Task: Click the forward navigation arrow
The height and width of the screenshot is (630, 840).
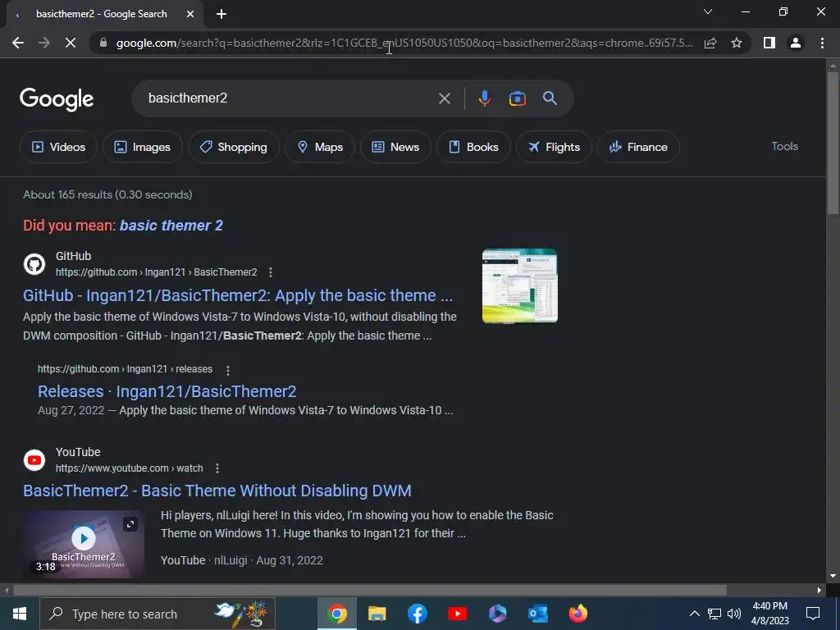Action: tap(44, 43)
